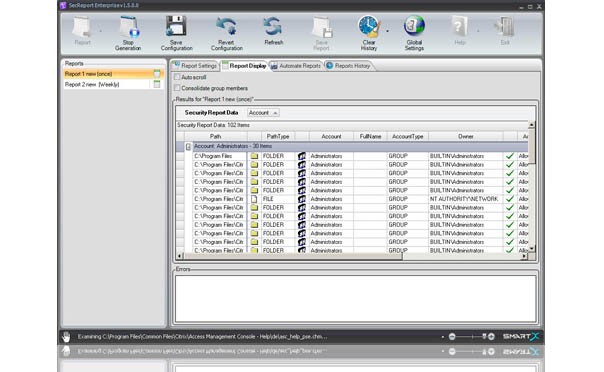
Task: Enable the Auto scroll checkbox
Action: click(177, 77)
